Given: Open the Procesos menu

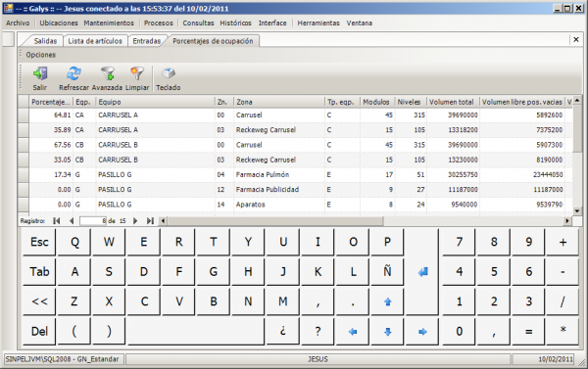Looking at the screenshot, I should [x=158, y=23].
